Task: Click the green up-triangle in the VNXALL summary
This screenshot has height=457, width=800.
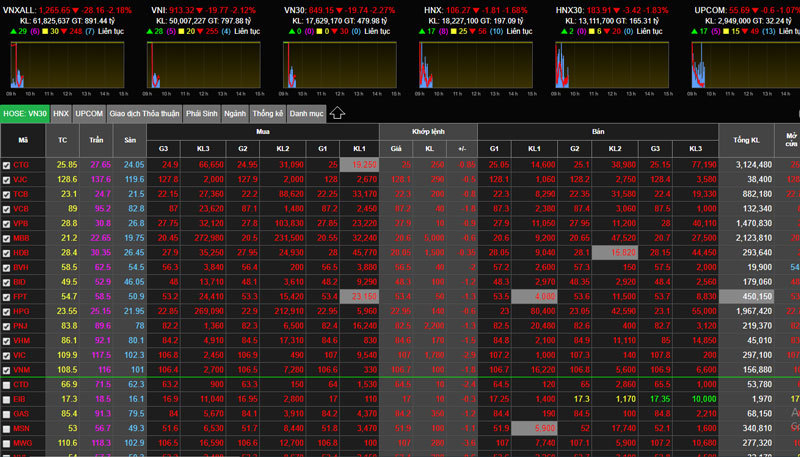Action: click(11, 31)
